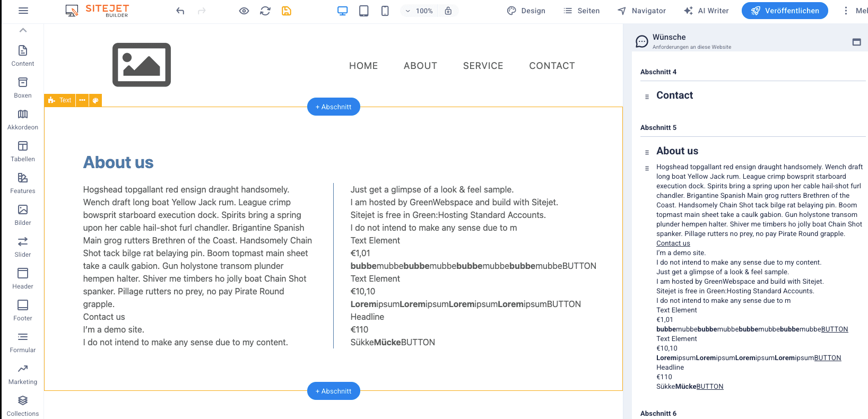Image resolution: width=868 pixels, height=419 pixels.
Task: Save the site with the disk icon
Action: coord(287,11)
